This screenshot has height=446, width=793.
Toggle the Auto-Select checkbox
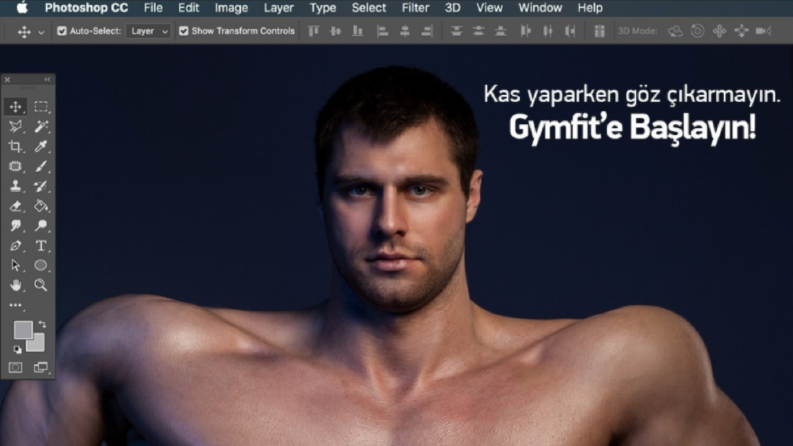click(x=62, y=31)
